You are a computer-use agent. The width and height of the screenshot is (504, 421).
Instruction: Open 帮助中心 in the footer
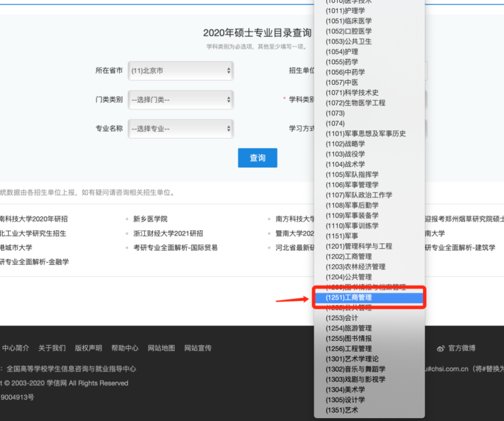pos(125,348)
